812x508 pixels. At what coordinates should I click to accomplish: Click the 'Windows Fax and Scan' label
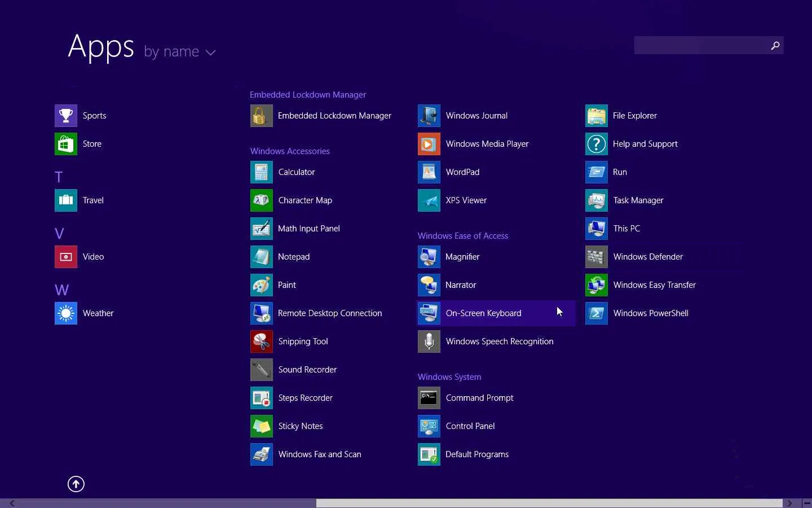(x=320, y=454)
